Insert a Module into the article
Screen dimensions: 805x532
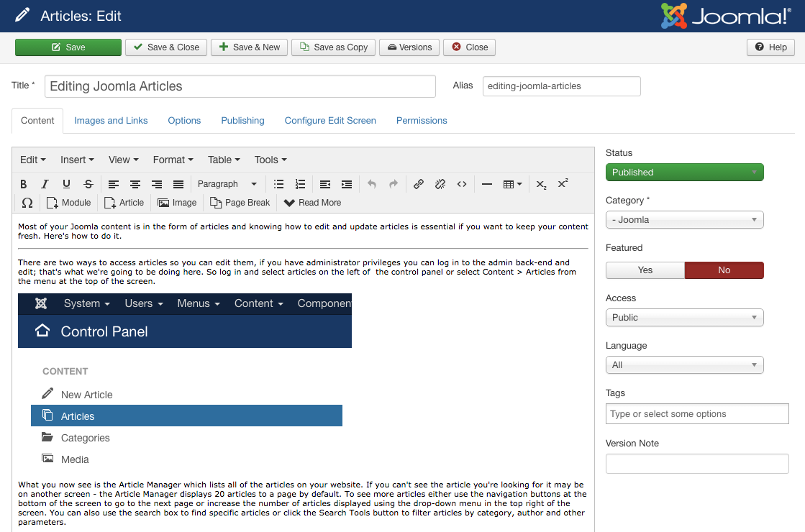tap(69, 203)
